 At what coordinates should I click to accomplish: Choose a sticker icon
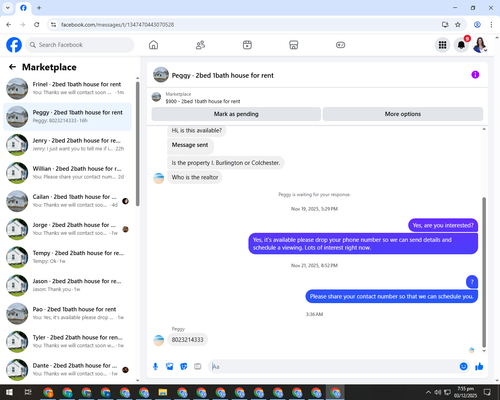184,367
